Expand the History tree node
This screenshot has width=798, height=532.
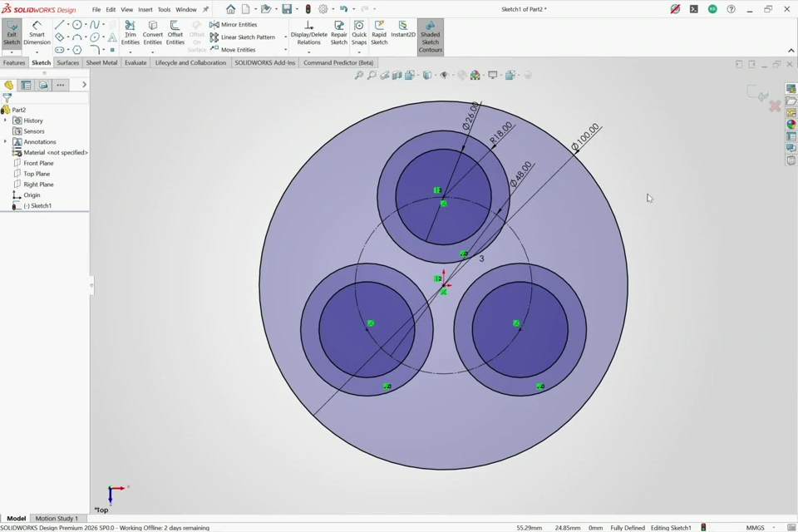pos(5,121)
